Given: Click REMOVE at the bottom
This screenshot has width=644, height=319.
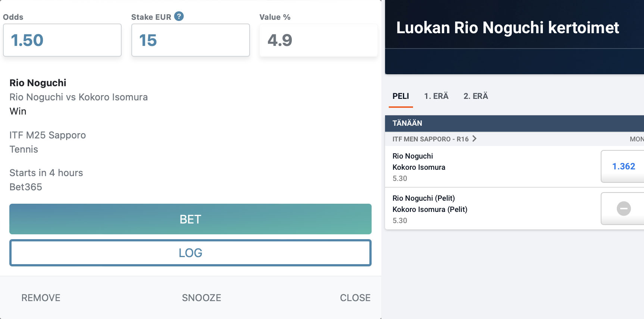Looking at the screenshot, I should point(41,298).
